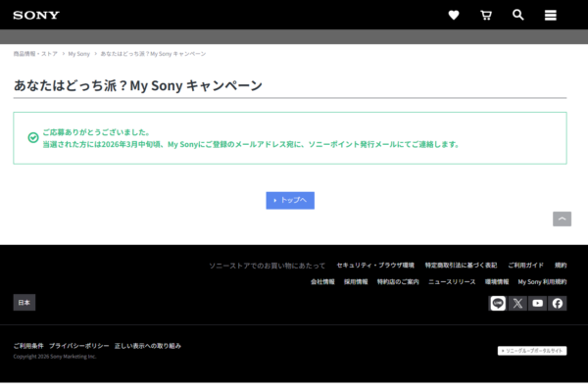Open the shopping cart
This screenshot has height=390, width=588.
(486, 15)
